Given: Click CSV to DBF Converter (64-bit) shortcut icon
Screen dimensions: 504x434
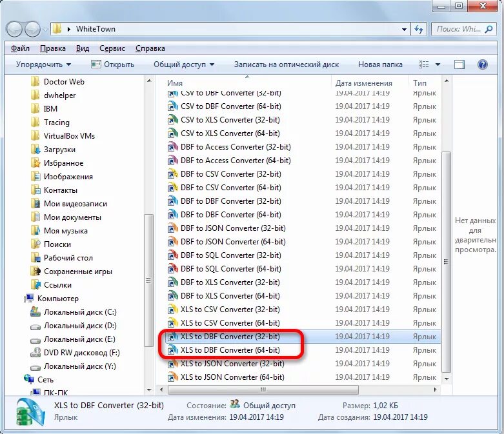Looking at the screenshot, I should pos(172,106).
